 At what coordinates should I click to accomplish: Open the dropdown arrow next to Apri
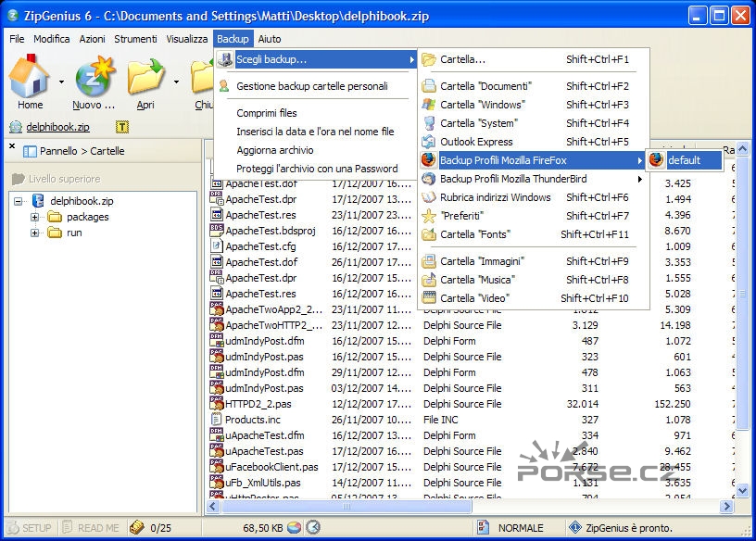(176, 82)
